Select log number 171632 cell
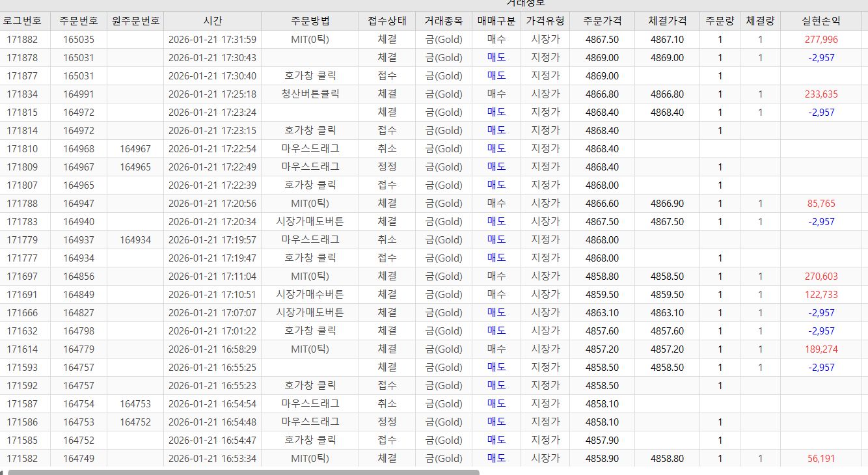This screenshot has width=868, height=475. tap(22, 331)
